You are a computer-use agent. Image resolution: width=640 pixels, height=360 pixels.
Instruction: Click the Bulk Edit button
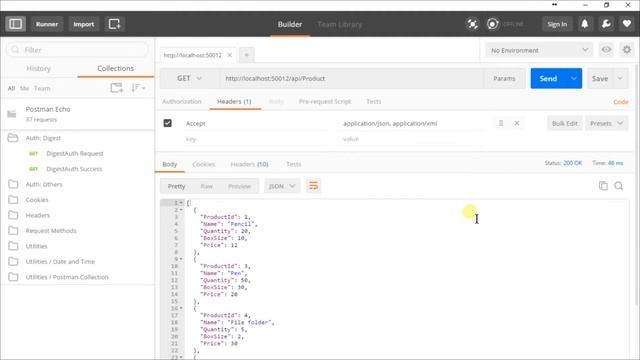pyautogui.click(x=564, y=123)
